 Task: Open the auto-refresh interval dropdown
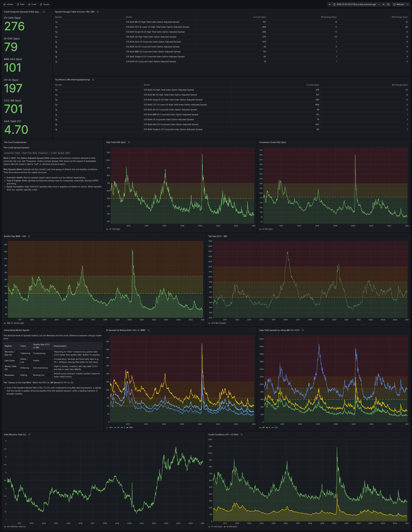pos(408,4)
